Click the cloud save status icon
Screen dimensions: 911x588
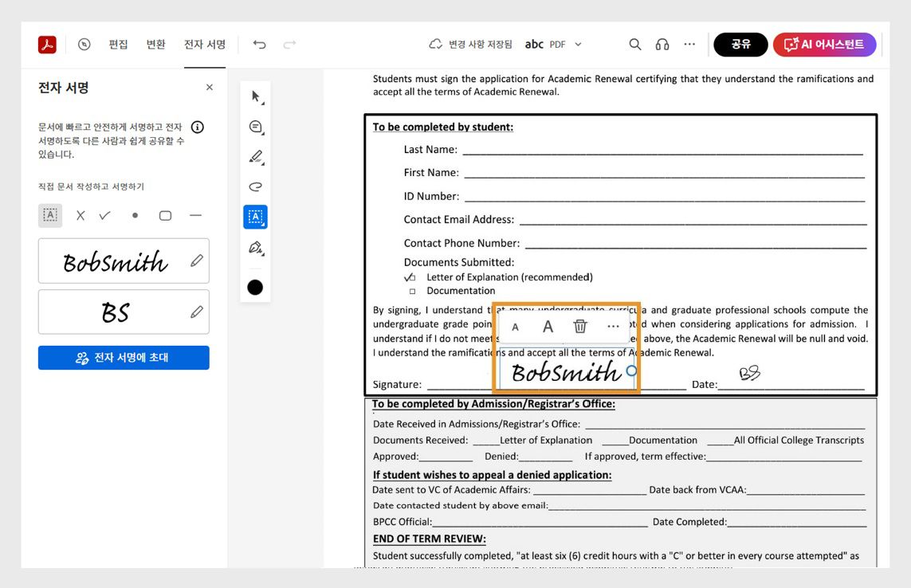click(x=435, y=44)
